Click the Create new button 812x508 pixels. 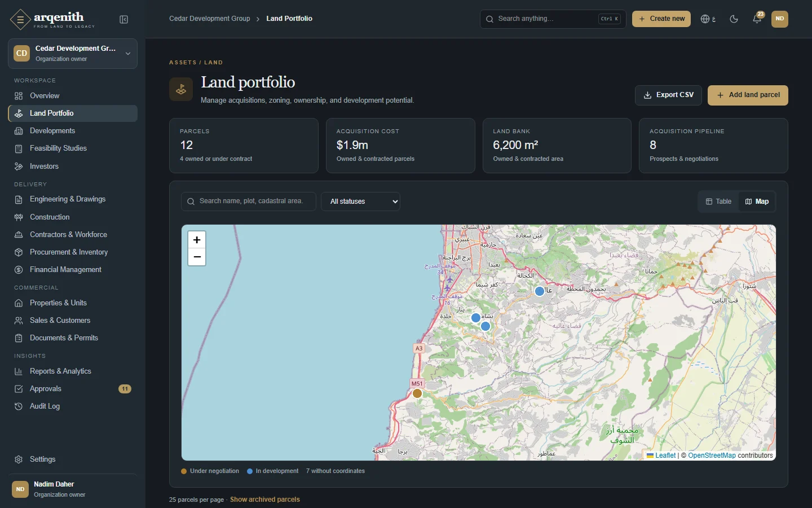(x=661, y=19)
